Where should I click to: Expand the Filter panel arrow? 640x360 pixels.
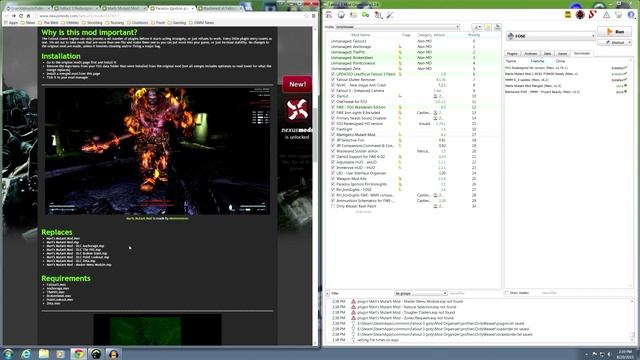pos(327,293)
